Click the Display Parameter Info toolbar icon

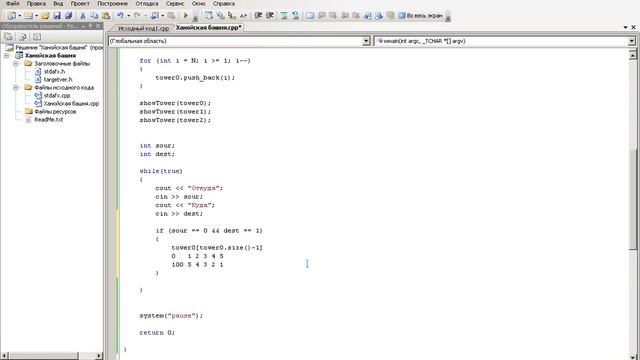220,16
